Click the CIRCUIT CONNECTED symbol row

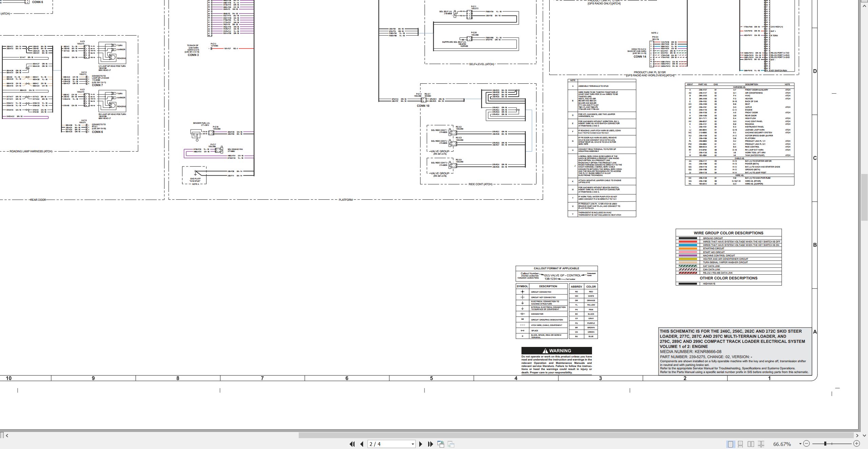[x=541, y=292]
